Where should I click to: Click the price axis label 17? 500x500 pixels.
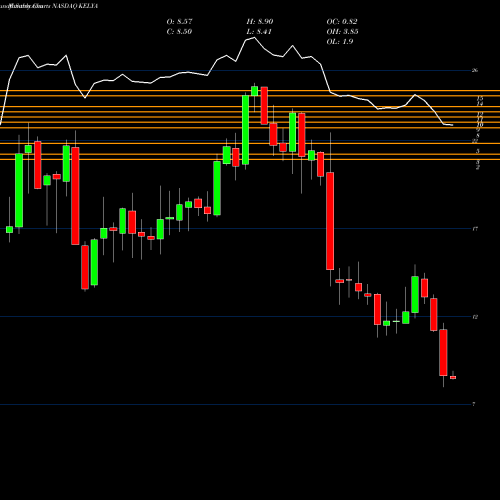475,229
